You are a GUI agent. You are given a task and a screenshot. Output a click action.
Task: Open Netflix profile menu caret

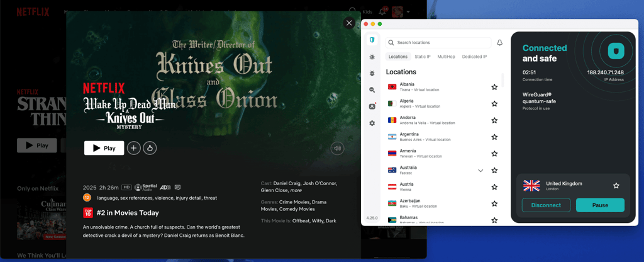point(408,12)
